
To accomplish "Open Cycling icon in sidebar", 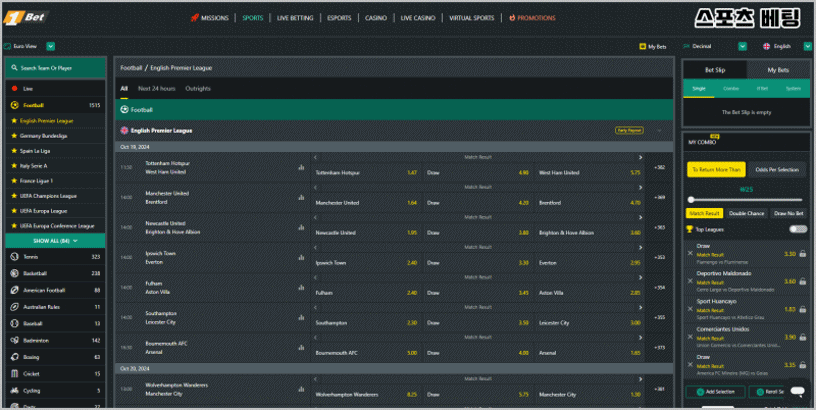I will [15, 390].
